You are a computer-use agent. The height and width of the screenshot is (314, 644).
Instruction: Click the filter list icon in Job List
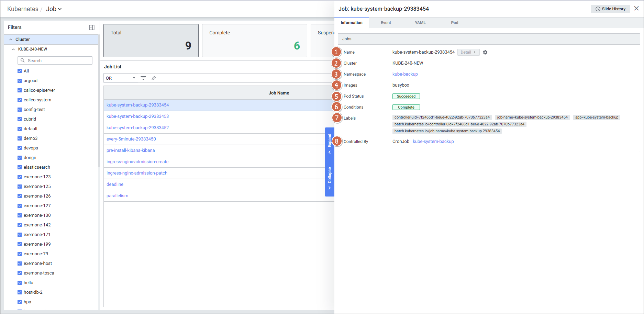click(143, 78)
